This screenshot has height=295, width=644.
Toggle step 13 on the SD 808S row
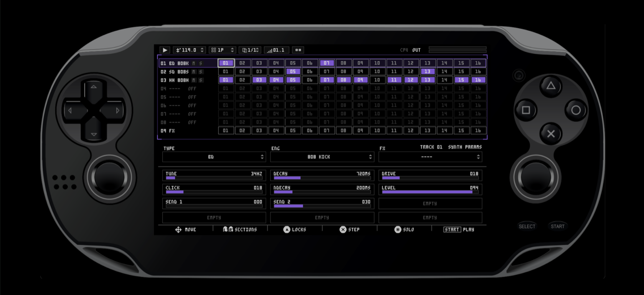(427, 71)
